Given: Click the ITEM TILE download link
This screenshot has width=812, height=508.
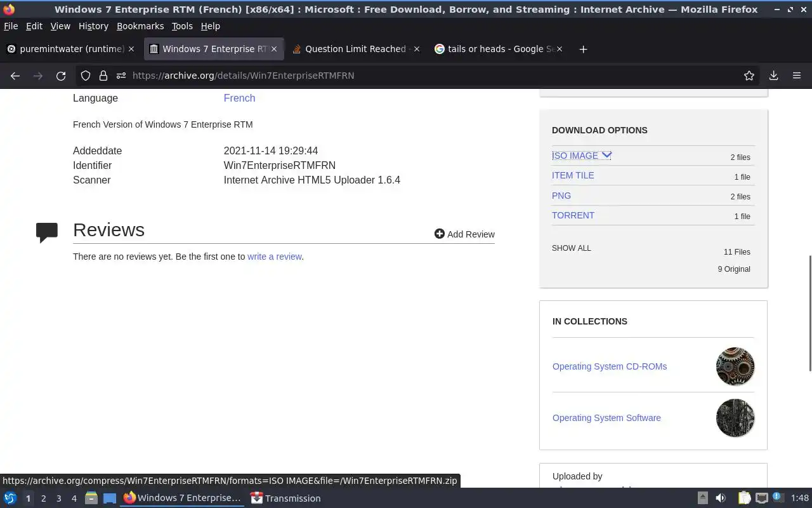Looking at the screenshot, I should 573,175.
